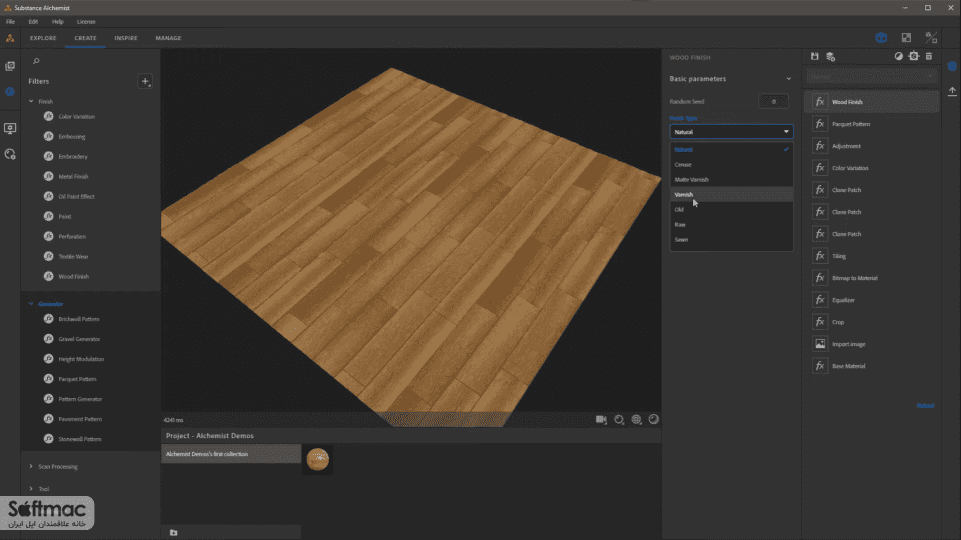Add a filter with the plus button
961x540 pixels.
point(145,81)
